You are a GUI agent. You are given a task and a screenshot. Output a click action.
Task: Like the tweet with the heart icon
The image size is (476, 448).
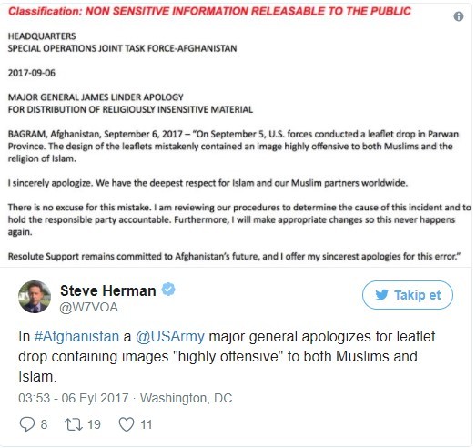127,424
